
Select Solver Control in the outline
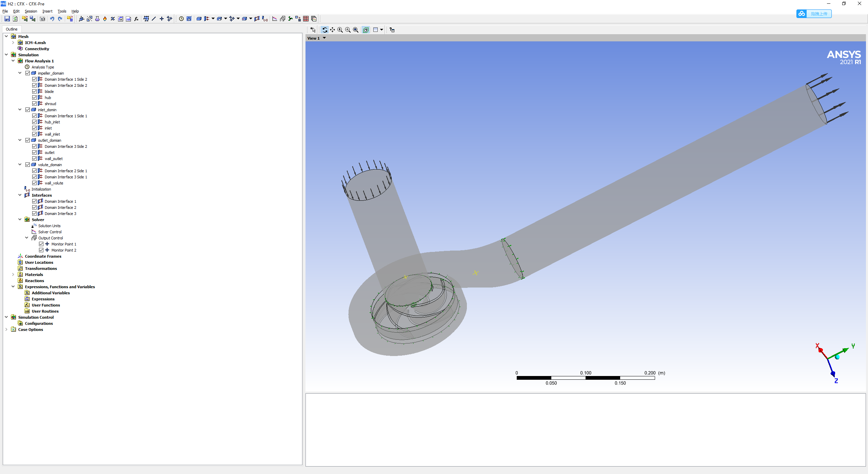50,232
